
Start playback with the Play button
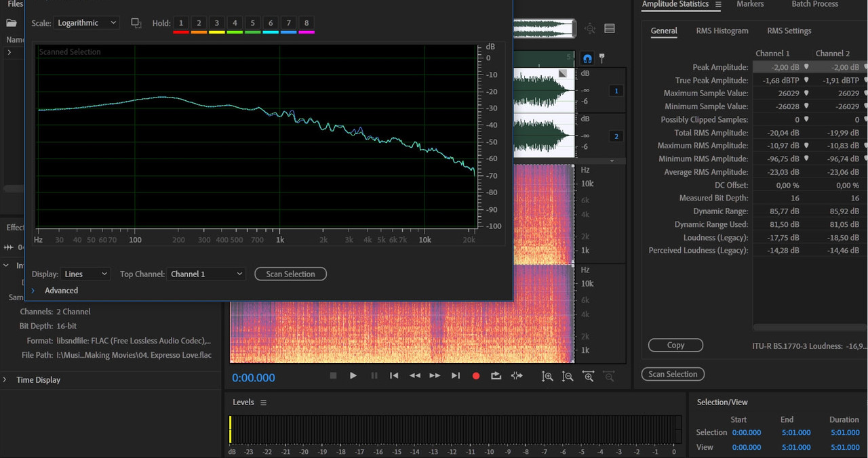(353, 375)
